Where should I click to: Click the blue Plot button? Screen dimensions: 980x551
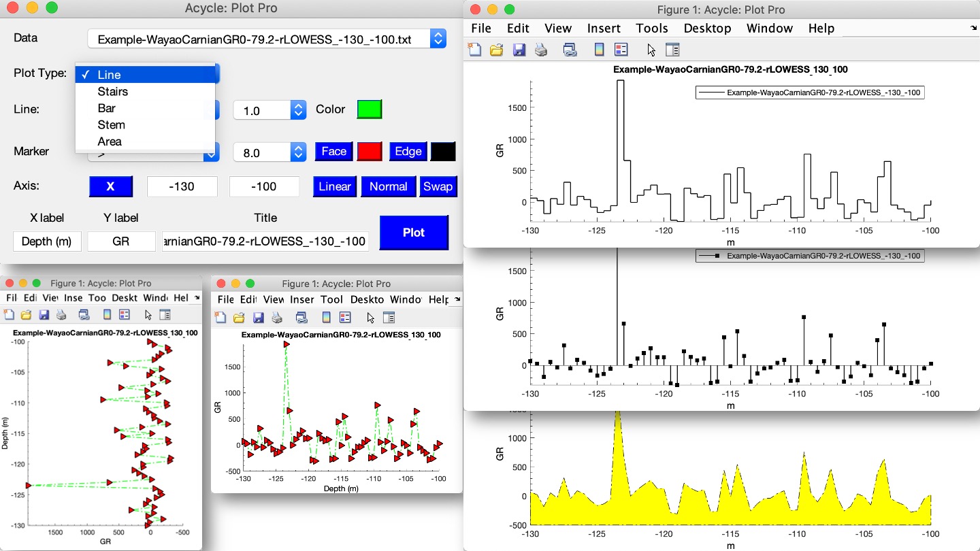414,233
